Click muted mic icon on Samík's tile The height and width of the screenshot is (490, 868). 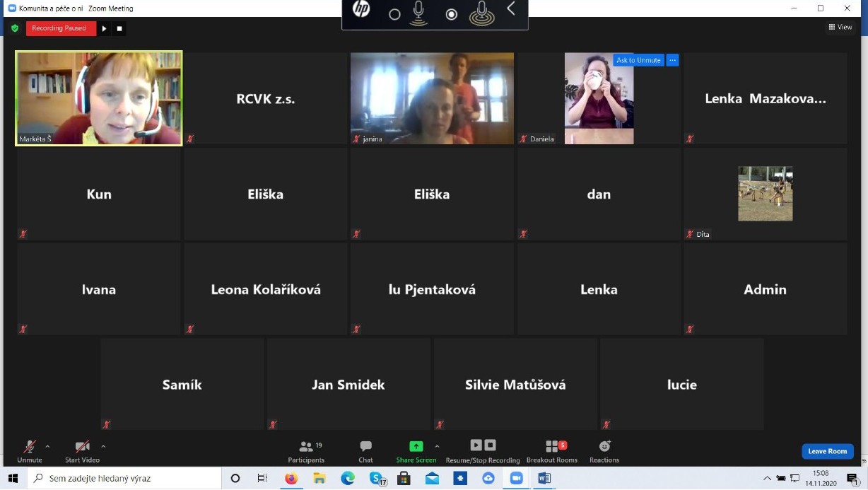point(107,424)
